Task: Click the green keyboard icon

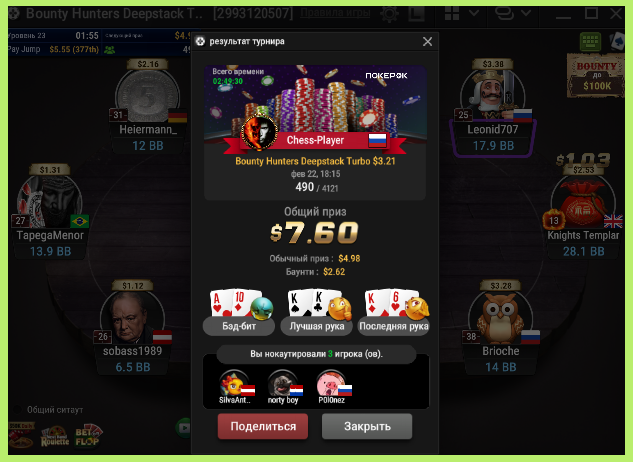Action: [591, 42]
